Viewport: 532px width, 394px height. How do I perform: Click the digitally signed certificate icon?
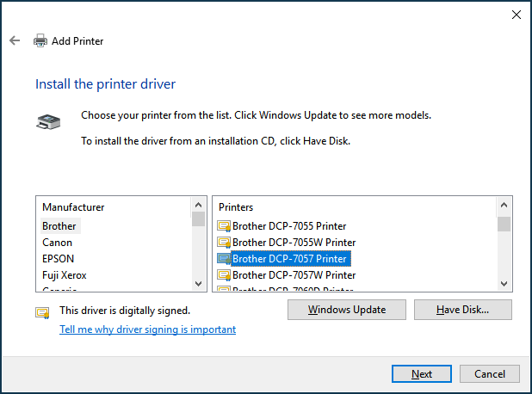click(x=42, y=312)
